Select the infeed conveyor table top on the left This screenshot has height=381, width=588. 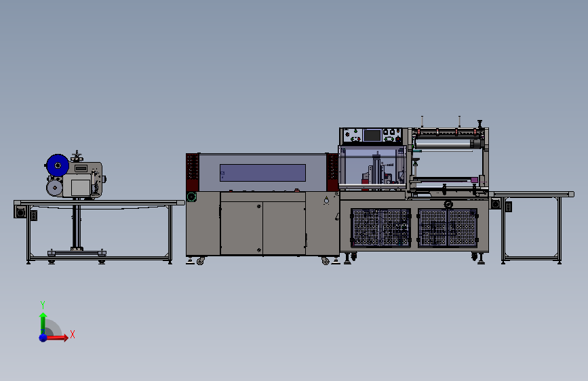[x=100, y=203]
